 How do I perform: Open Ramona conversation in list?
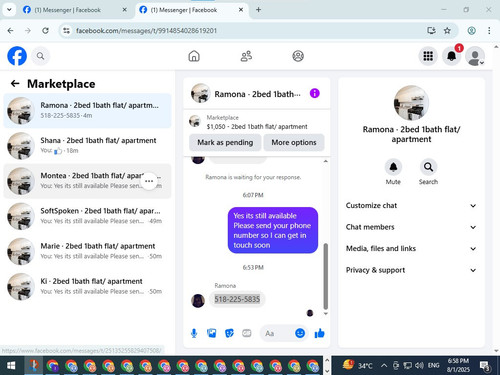87,111
